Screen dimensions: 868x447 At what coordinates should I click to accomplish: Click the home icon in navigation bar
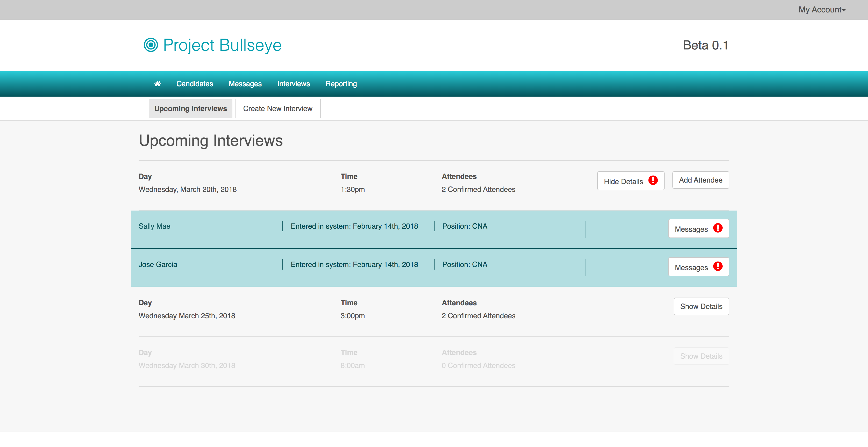click(157, 84)
